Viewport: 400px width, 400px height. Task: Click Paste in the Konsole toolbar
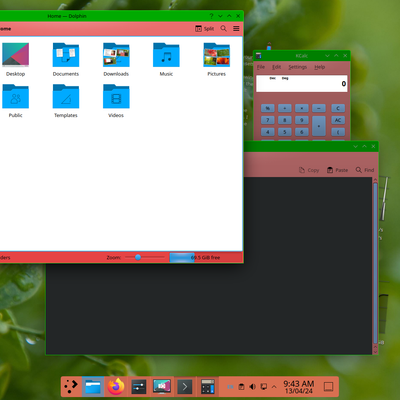(337, 170)
